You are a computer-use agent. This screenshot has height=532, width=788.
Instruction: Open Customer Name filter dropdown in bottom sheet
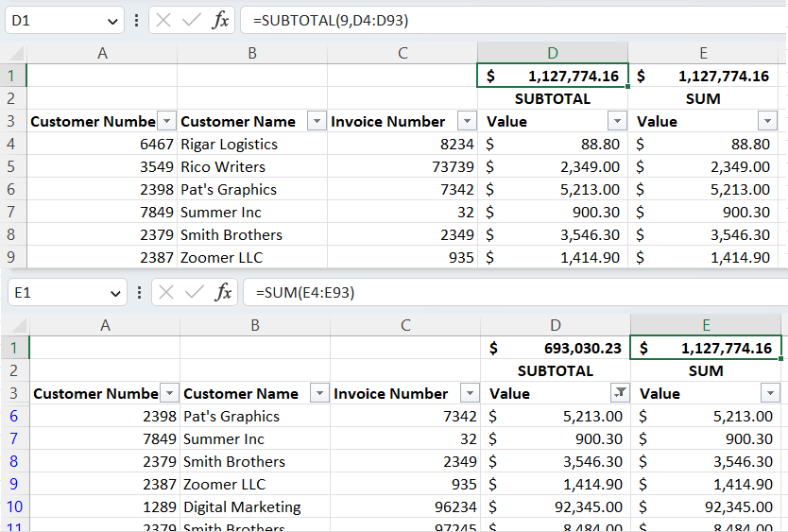[319, 393]
